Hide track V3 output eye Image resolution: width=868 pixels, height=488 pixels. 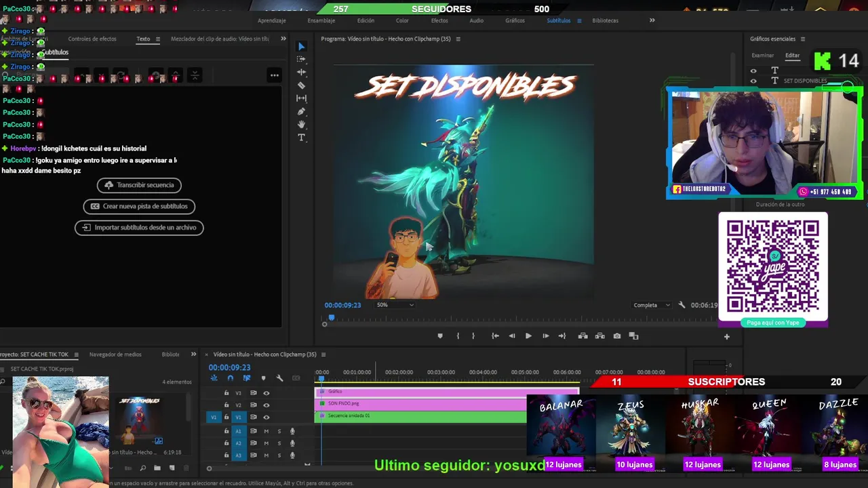pyautogui.click(x=267, y=393)
